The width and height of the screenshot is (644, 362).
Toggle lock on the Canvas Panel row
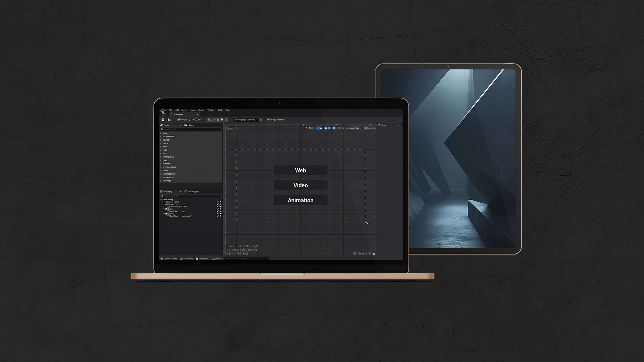click(x=218, y=202)
